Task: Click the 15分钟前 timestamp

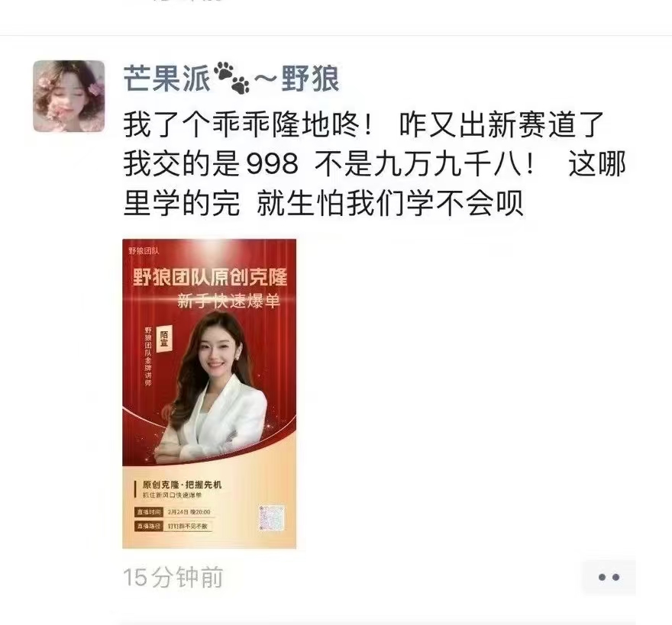Action: point(173,577)
